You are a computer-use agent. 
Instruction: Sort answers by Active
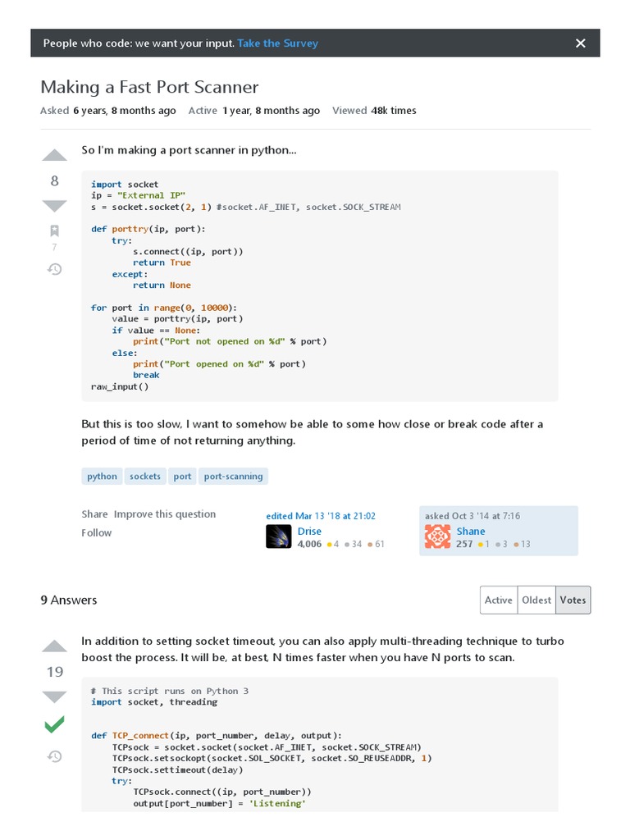(x=498, y=600)
